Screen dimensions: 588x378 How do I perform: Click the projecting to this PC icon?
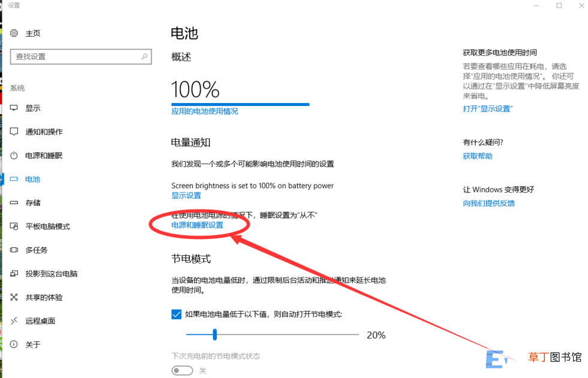click(14, 273)
